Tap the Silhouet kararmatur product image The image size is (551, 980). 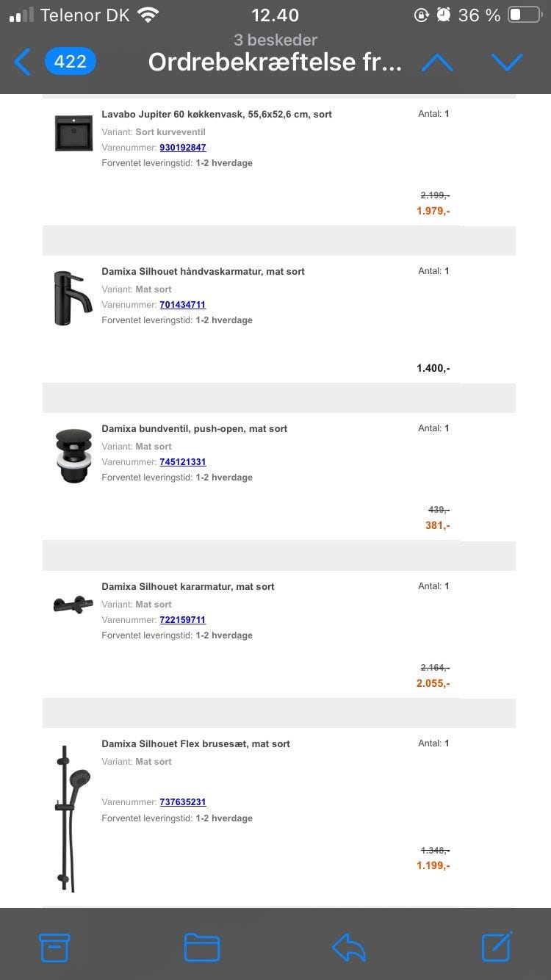[73, 605]
